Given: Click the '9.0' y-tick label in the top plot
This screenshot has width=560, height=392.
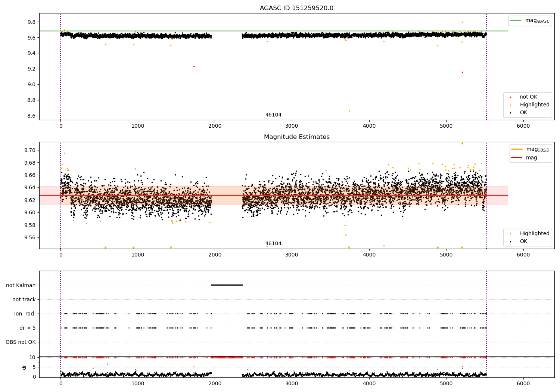Looking at the screenshot, I should click(32, 85).
